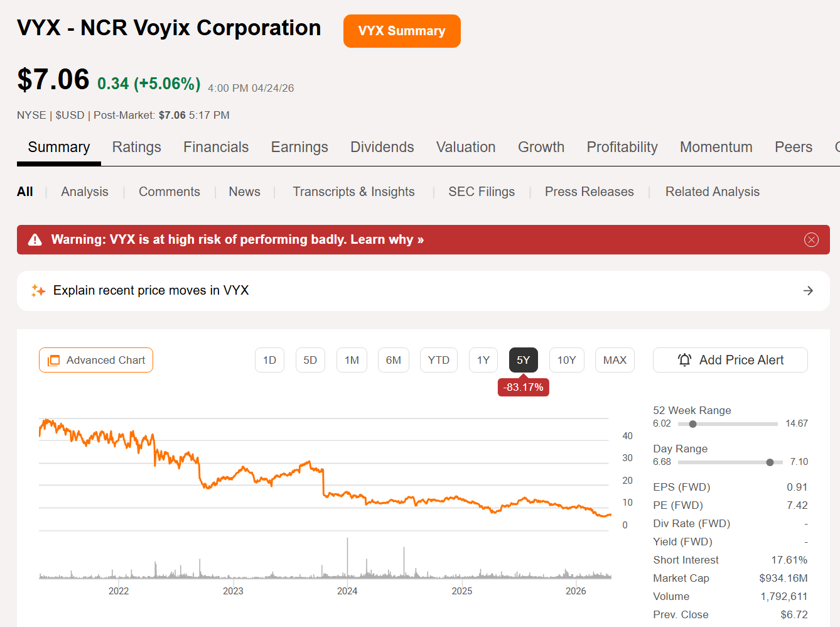Click the bell icon for price alert
The image size is (840, 627).
pos(684,360)
